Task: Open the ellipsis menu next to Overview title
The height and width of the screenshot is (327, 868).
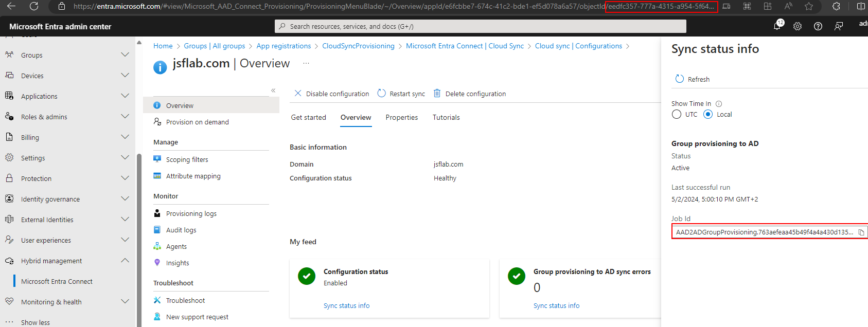Action: click(x=306, y=63)
